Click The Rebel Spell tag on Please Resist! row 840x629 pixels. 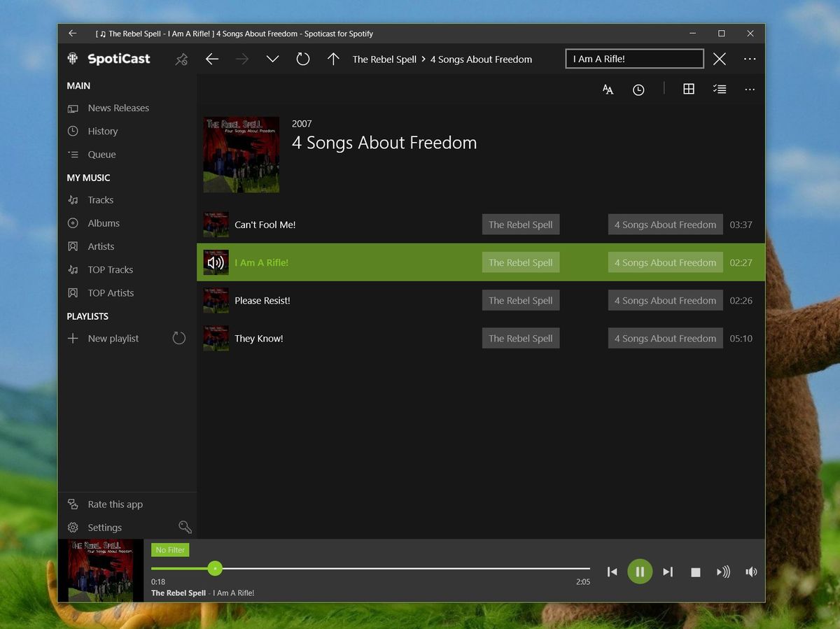(x=521, y=300)
